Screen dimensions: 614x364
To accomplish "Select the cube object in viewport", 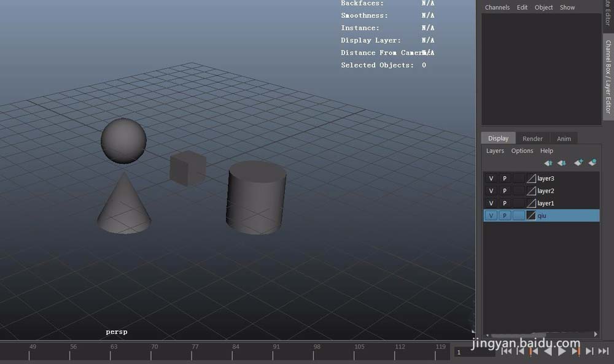I will (x=188, y=168).
